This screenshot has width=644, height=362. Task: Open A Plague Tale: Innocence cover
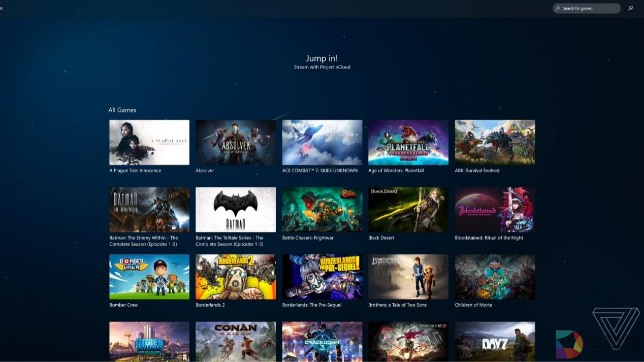pyautogui.click(x=149, y=142)
